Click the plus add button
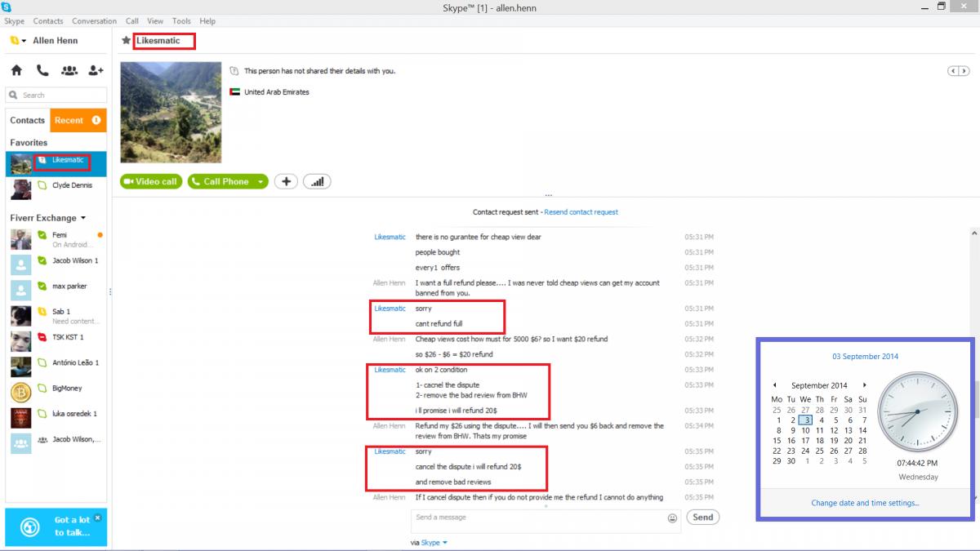 (285, 181)
